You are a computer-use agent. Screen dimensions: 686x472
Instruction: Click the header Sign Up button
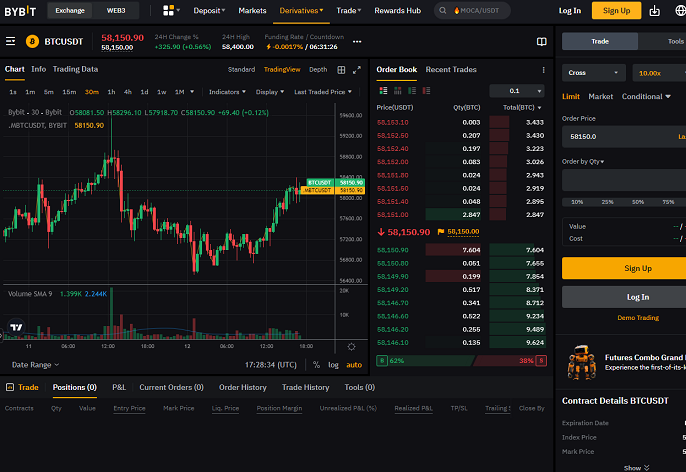click(x=616, y=10)
